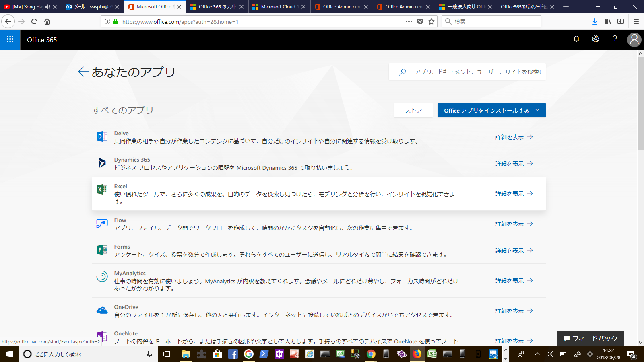
Task: Click the すべてのアプリ heading
Action: 123,110
